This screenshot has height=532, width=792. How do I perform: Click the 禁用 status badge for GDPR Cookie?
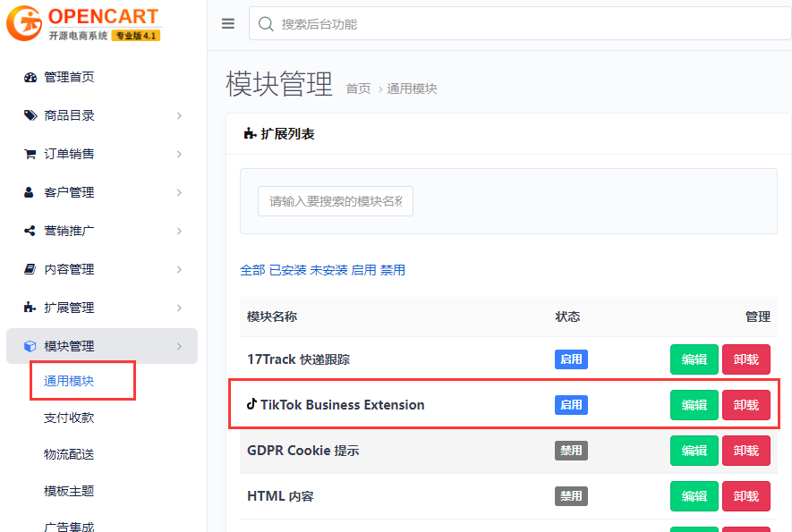click(571, 451)
